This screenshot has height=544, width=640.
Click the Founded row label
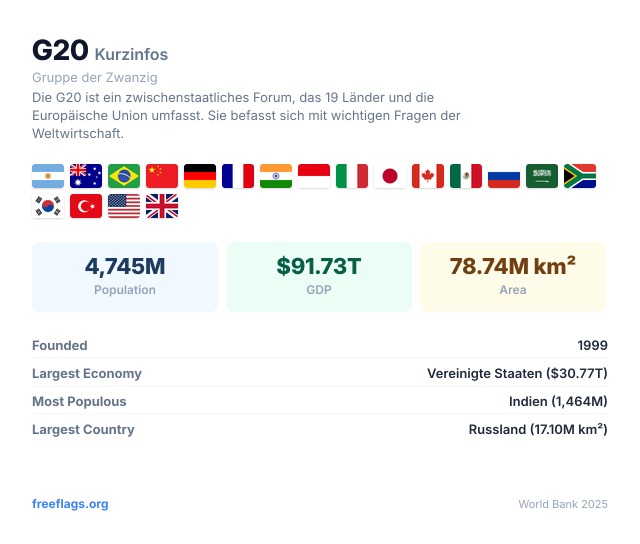(60, 346)
